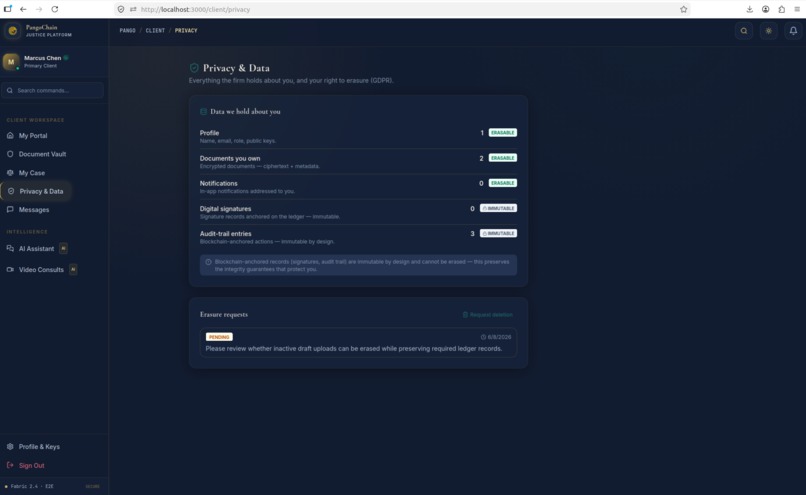This screenshot has width=806, height=495.
Task: Open the browser hamburger menu
Action: 797,9
